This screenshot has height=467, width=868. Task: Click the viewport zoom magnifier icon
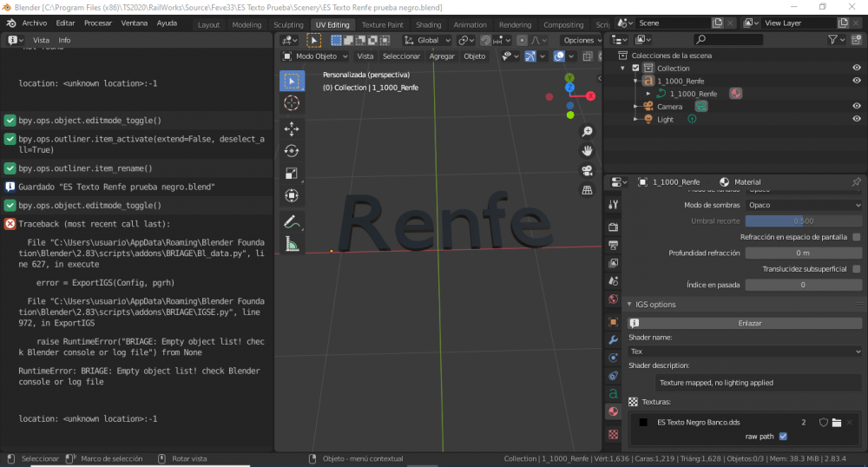(587, 131)
